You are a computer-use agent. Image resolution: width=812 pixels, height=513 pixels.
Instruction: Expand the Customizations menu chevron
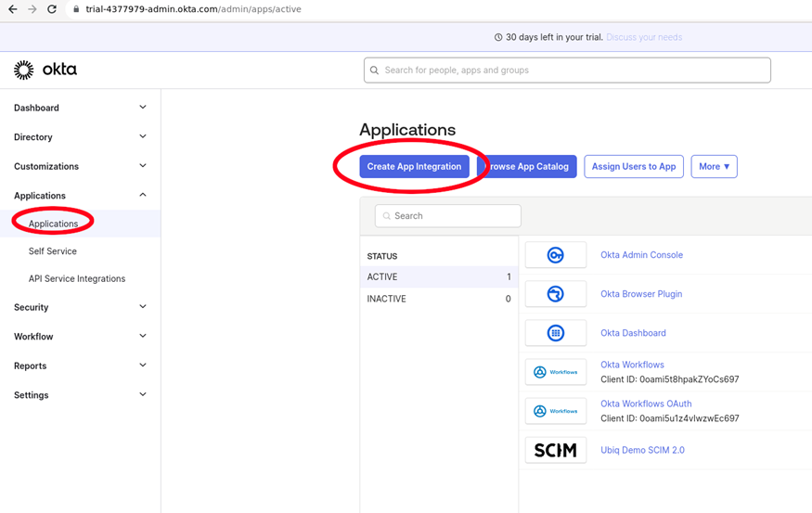143,166
